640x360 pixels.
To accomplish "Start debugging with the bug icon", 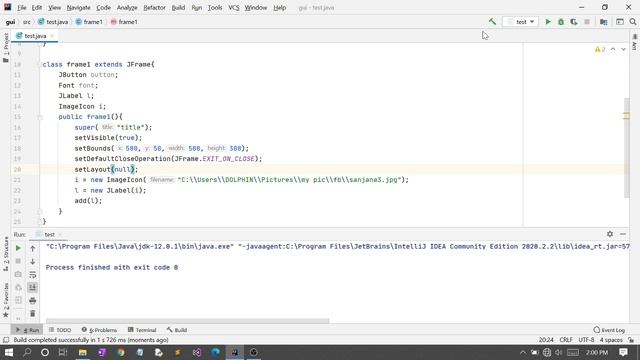I will coord(561,22).
